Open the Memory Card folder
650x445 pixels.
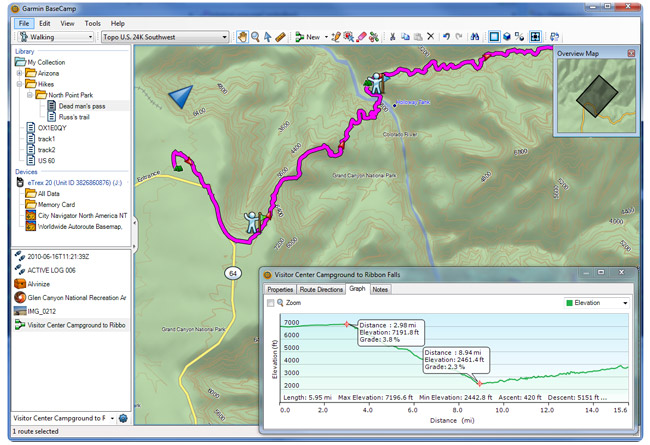[x=56, y=204]
